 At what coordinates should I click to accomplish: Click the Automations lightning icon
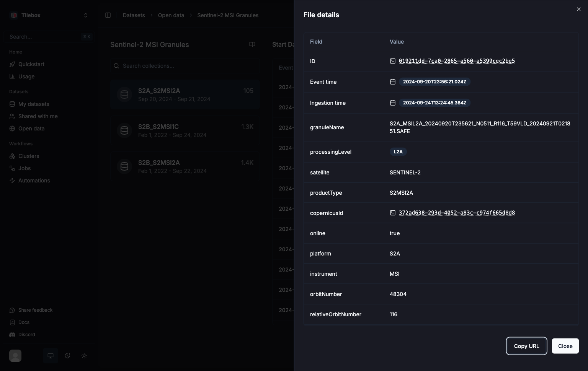[x=12, y=181]
